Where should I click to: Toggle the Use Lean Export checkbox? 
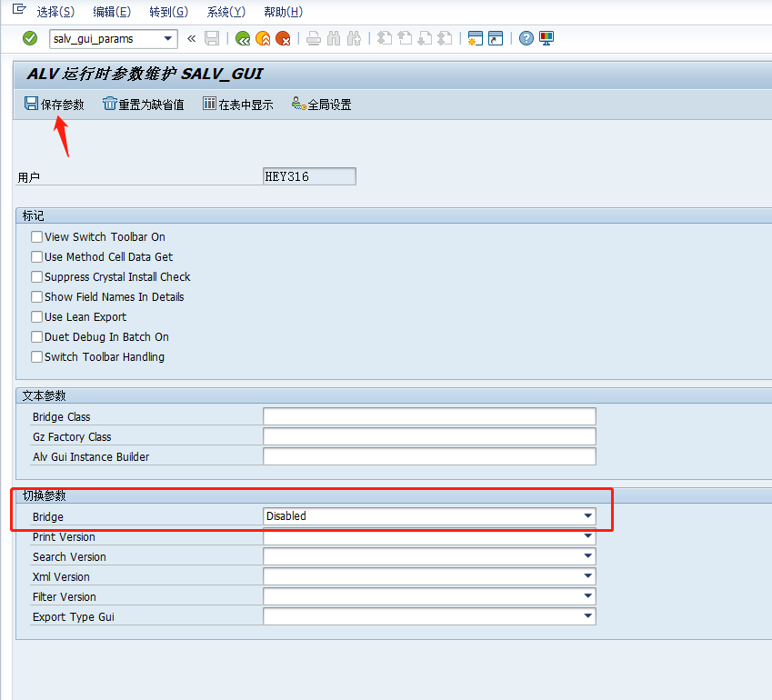(x=36, y=316)
